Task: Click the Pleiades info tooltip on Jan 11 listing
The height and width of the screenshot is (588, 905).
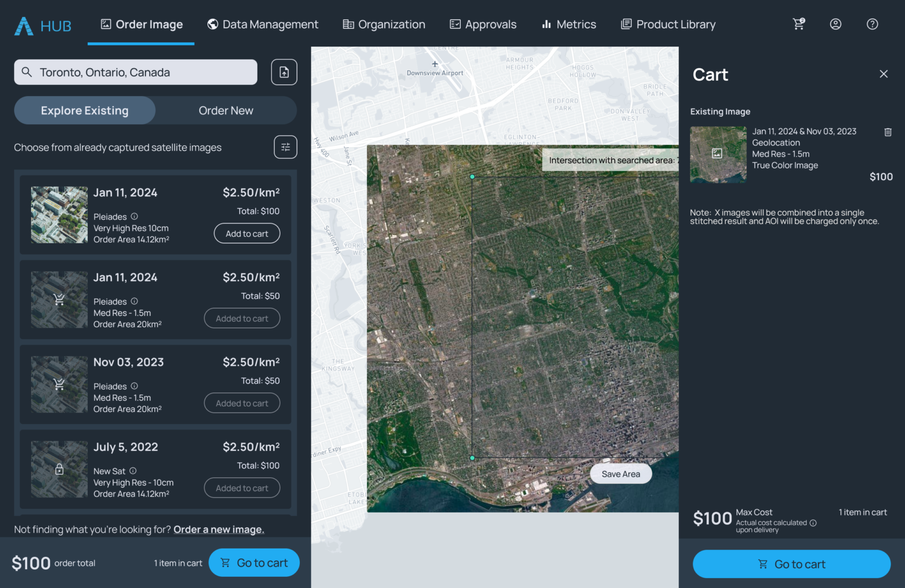Action: pos(134,216)
